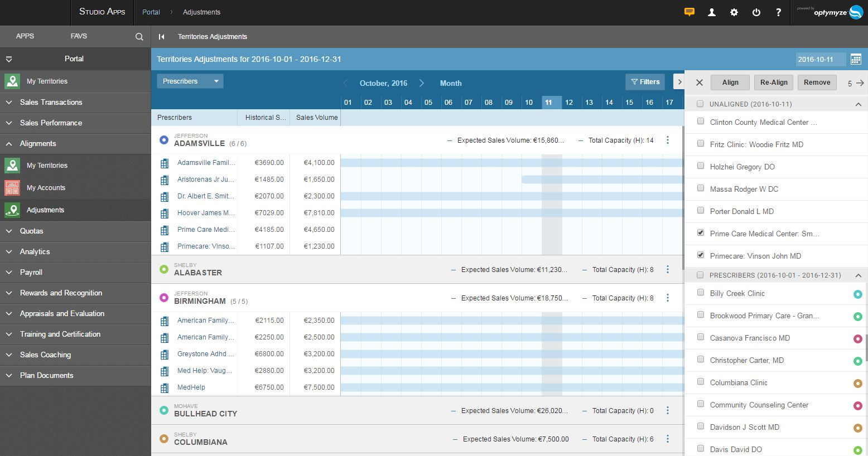Open the chat notifications icon
868x456 pixels.
coord(689,12)
